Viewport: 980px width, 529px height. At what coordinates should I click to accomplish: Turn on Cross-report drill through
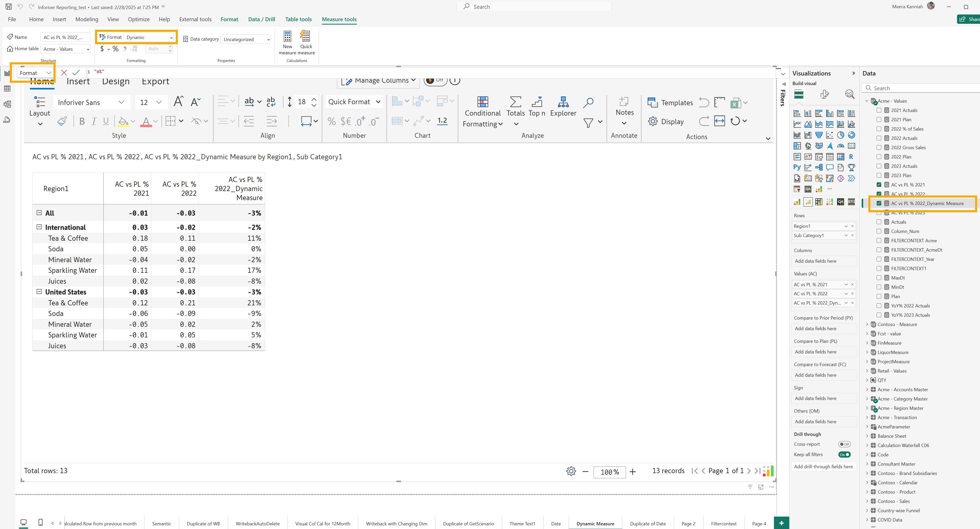[844, 444]
